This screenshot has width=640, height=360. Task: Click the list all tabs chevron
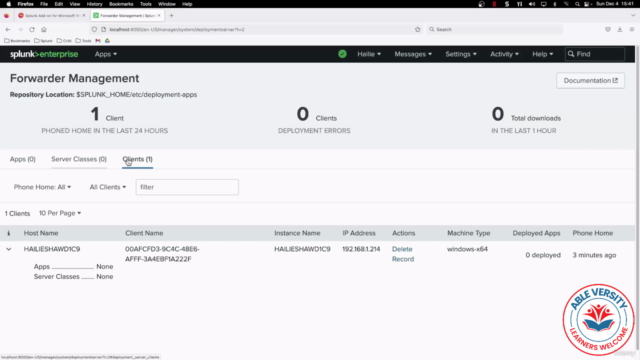click(x=633, y=16)
